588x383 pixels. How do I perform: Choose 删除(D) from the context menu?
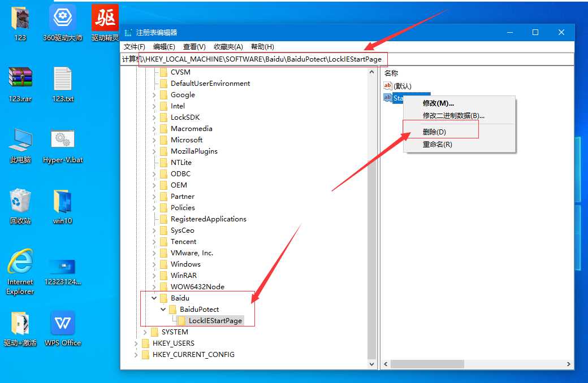coord(434,132)
